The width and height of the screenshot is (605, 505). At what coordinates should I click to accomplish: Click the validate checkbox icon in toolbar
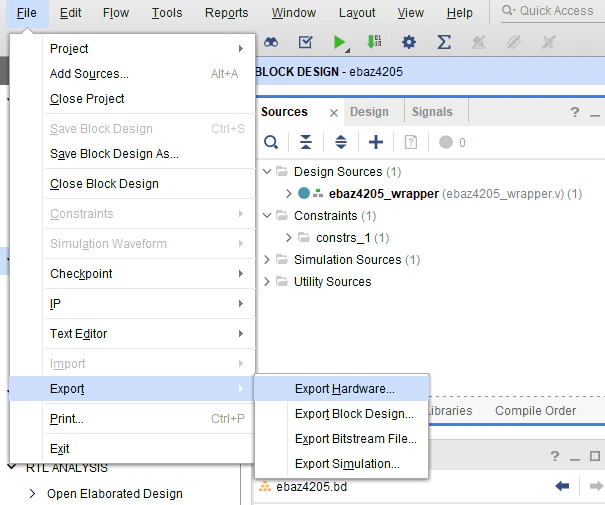coord(305,42)
